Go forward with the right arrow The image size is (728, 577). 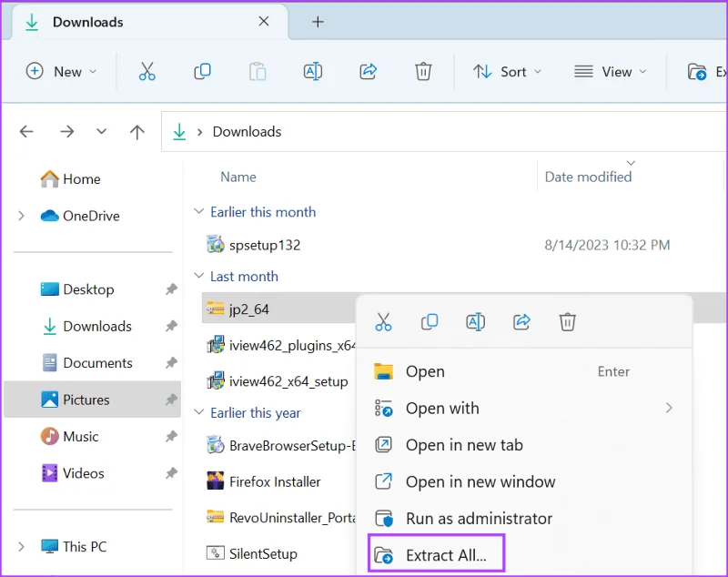pos(66,132)
